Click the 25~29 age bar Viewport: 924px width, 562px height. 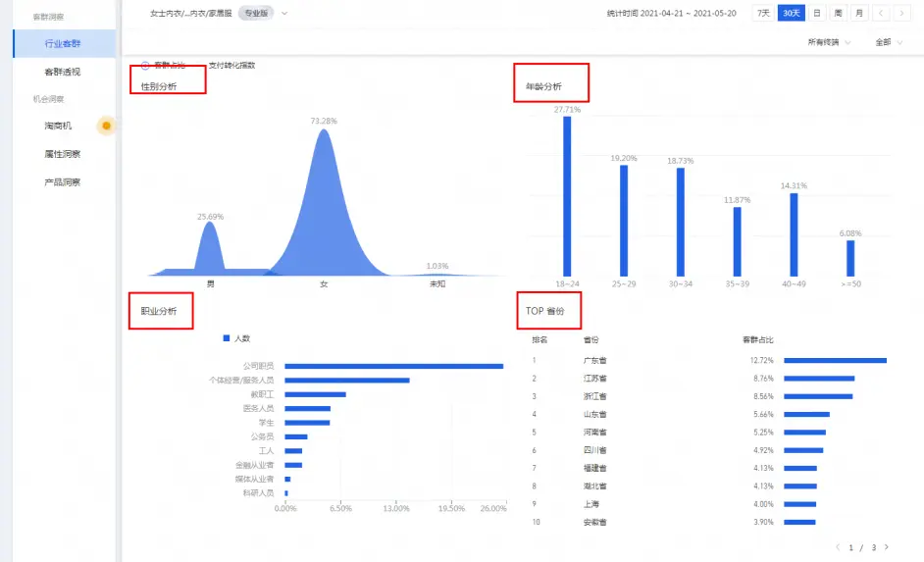624,221
